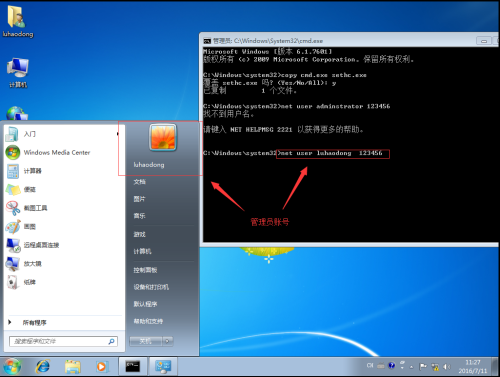
Task: Minimize the cmd.exe window
Action: coord(484,41)
